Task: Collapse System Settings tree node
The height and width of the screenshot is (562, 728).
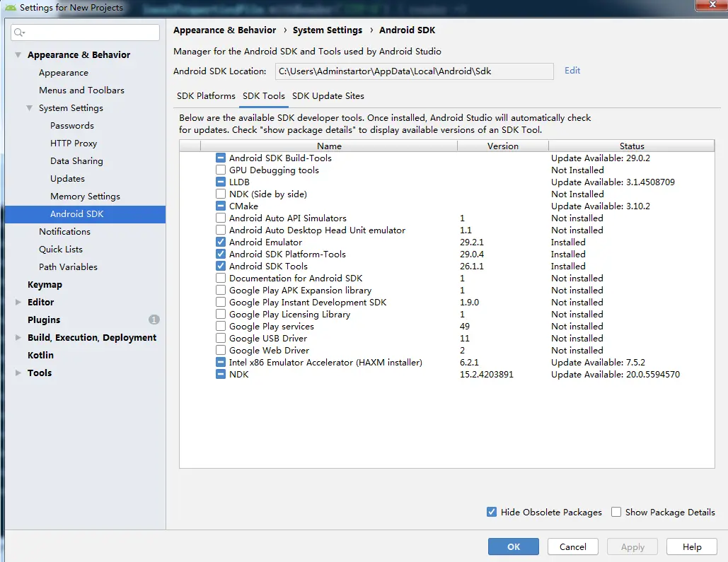Action: tap(29, 108)
